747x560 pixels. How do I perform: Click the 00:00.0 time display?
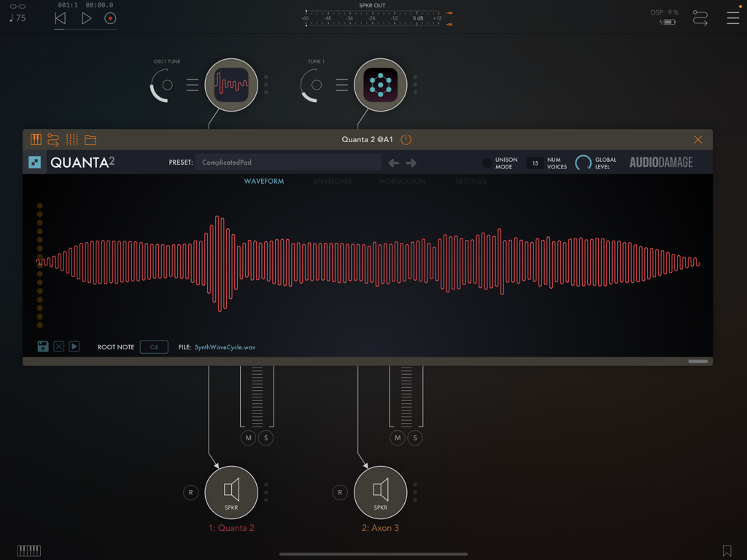(x=99, y=5)
